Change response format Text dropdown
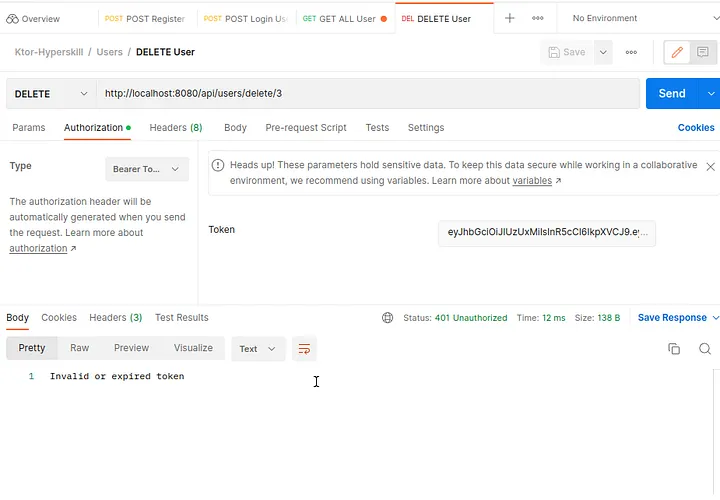 click(x=258, y=349)
